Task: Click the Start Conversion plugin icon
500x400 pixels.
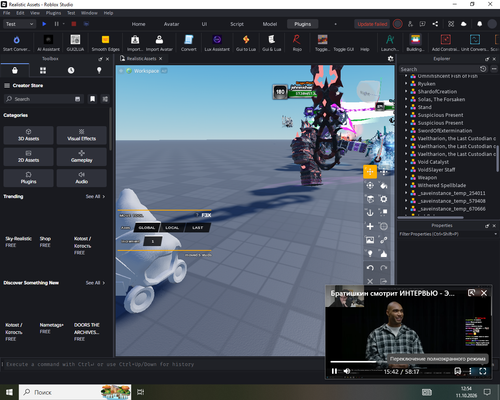Action: [x=16, y=43]
